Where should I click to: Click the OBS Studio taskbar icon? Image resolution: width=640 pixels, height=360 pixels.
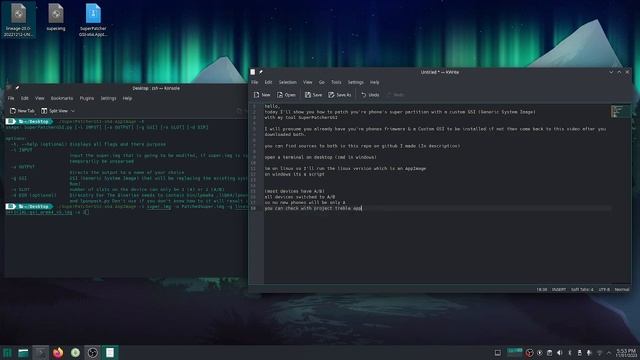[93, 353]
